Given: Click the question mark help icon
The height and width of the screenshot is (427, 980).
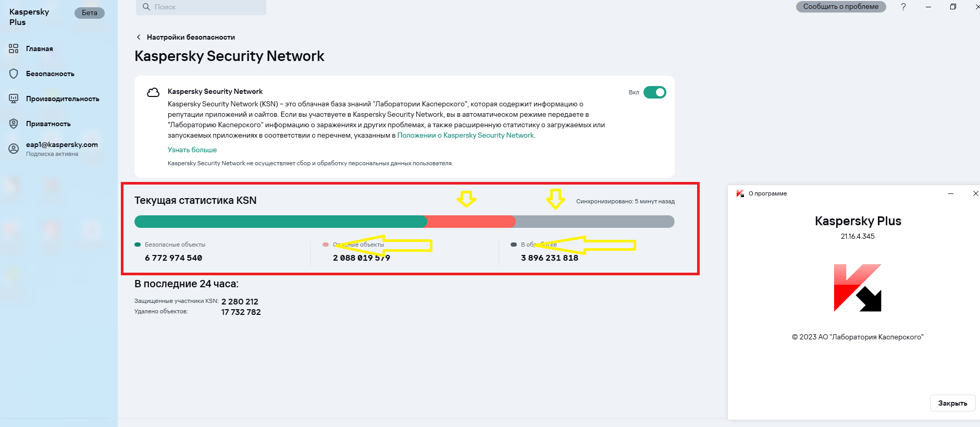Looking at the screenshot, I should tap(903, 7).
